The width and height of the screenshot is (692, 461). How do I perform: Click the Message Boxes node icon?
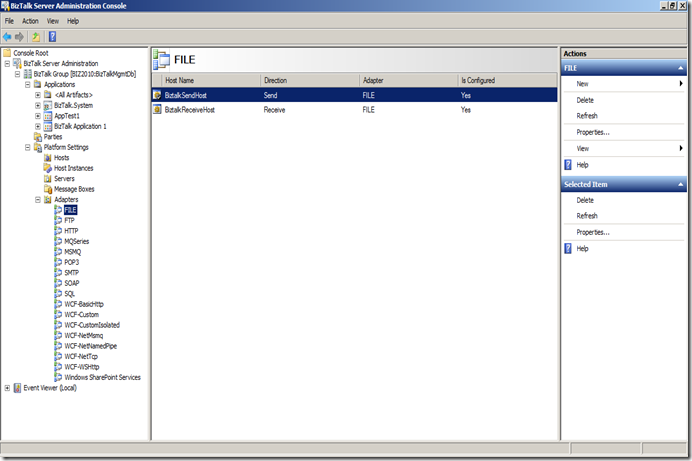click(48, 189)
